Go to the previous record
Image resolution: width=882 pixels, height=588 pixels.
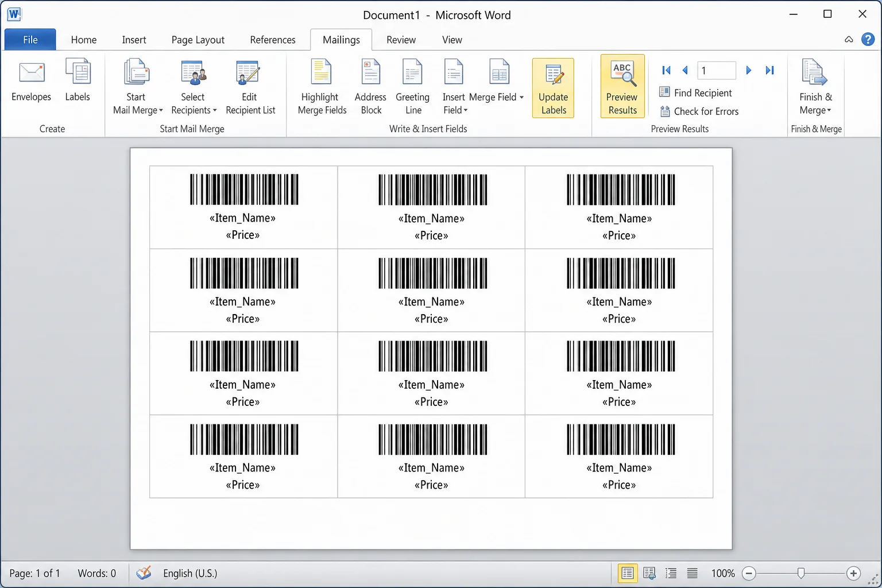pyautogui.click(x=684, y=70)
